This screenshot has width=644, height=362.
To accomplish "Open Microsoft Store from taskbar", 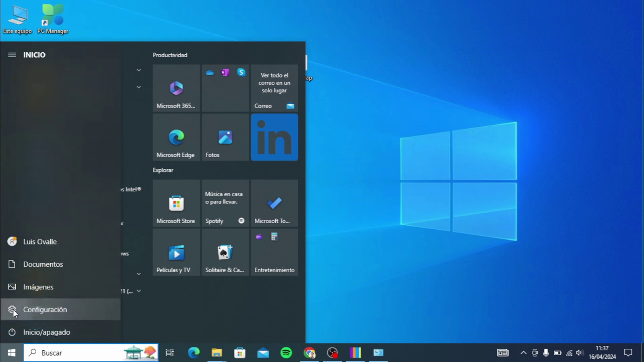I will point(240,353).
